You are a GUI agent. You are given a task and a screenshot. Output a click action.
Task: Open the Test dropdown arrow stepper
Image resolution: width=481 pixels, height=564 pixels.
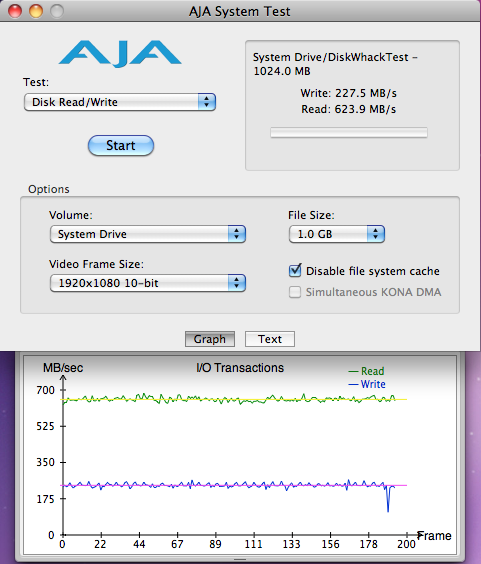[207, 102]
